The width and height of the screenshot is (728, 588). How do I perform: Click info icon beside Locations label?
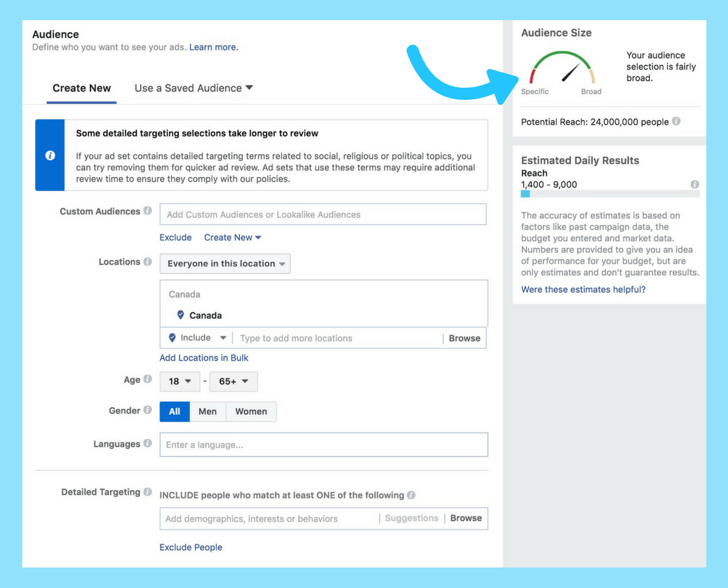[147, 262]
